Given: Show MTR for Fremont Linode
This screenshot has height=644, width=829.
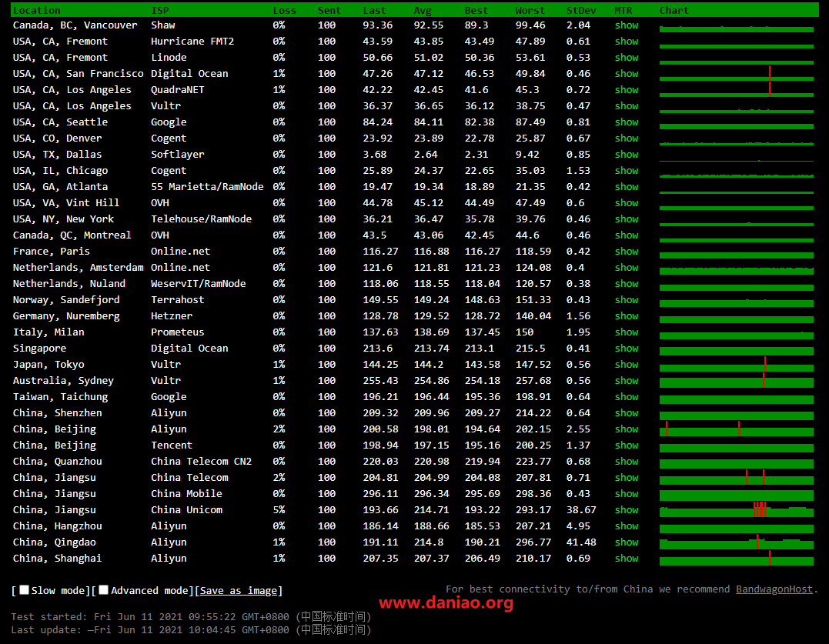Looking at the screenshot, I should click(627, 57).
